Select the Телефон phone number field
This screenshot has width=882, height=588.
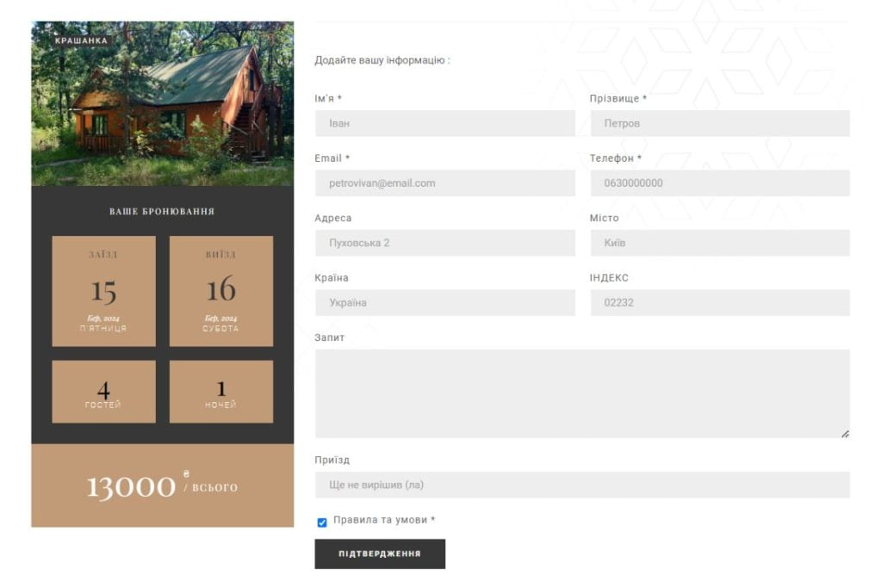click(x=720, y=183)
